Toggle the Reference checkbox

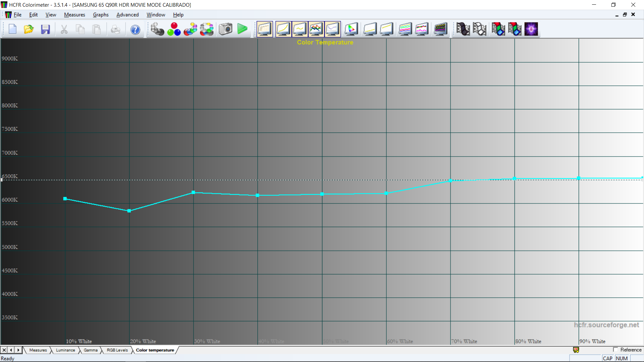(615, 350)
